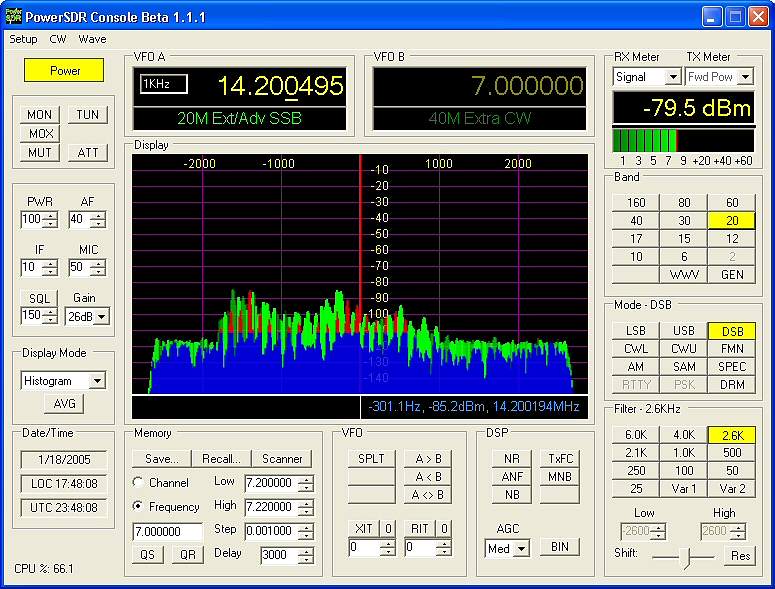This screenshot has width=775, height=589.
Task: Open the Gain 26dB dropdown
Action: point(101,317)
